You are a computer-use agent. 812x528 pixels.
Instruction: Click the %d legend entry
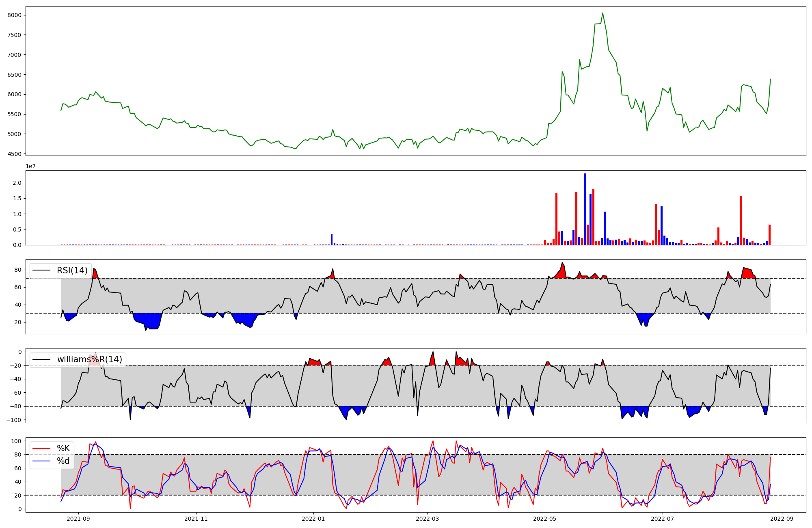[x=63, y=461]
